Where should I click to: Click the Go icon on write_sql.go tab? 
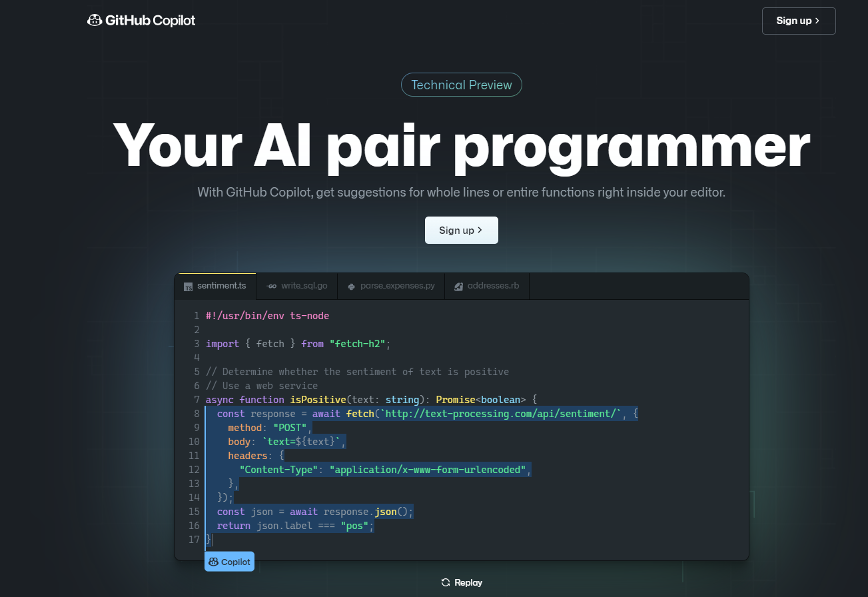[x=271, y=287]
